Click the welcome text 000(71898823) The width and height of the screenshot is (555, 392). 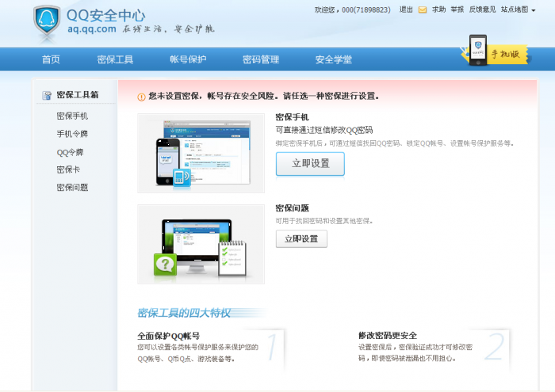pyautogui.click(x=366, y=10)
